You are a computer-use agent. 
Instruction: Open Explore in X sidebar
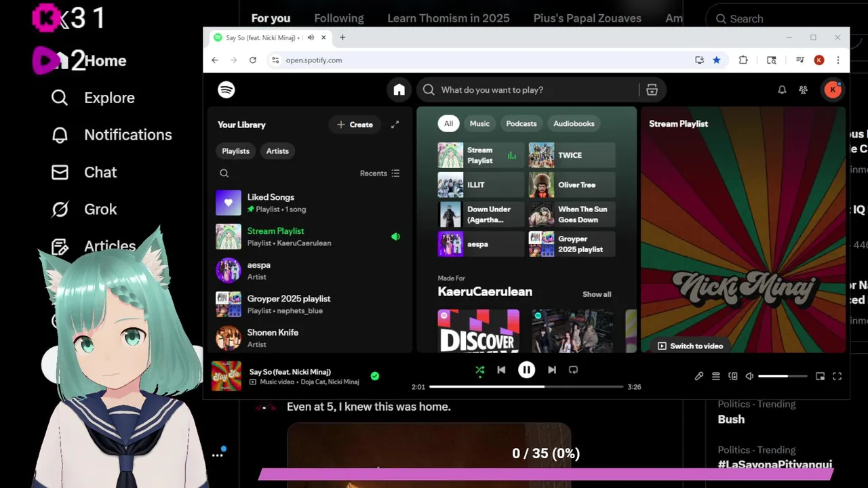[93, 98]
